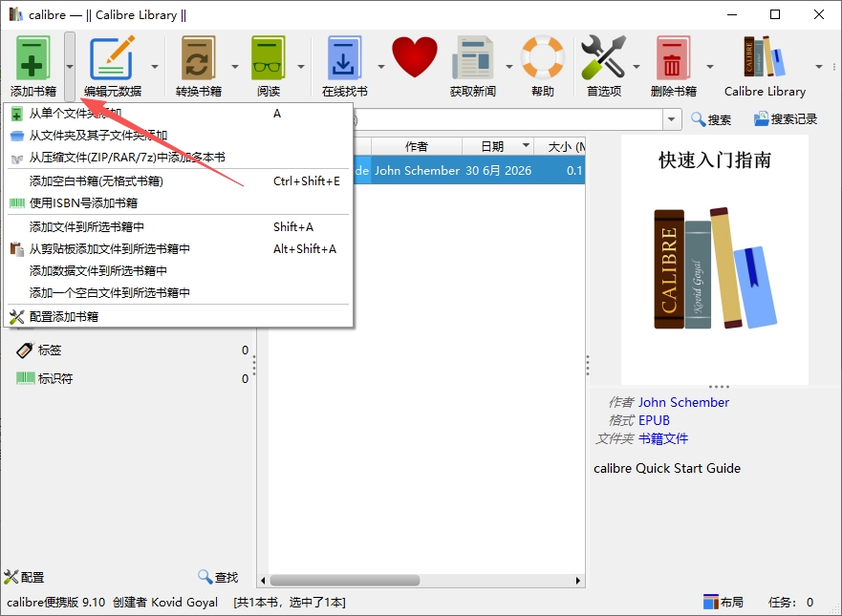The image size is (842, 616).
Task: Sort by the 大小 column header
Action: (x=559, y=146)
